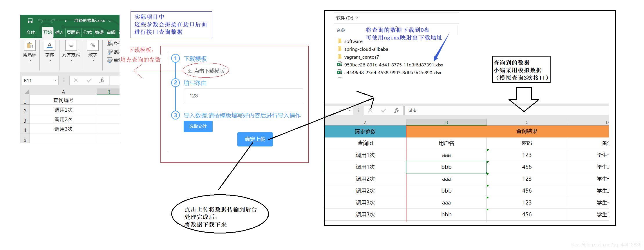
Task: Open the 审阅 ribbon tab
Action: click(111, 32)
